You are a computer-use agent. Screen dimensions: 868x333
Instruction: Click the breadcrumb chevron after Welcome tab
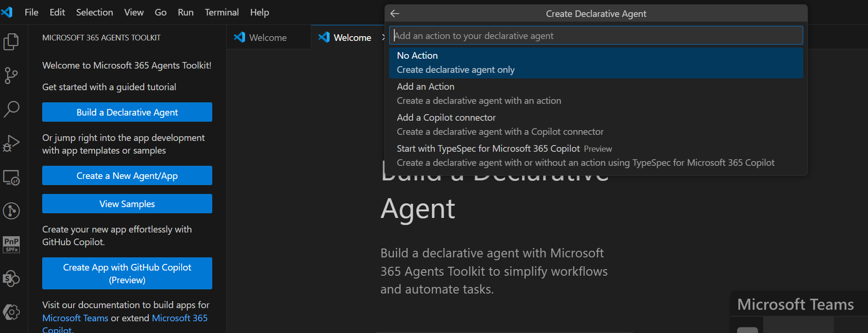(383, 37)
